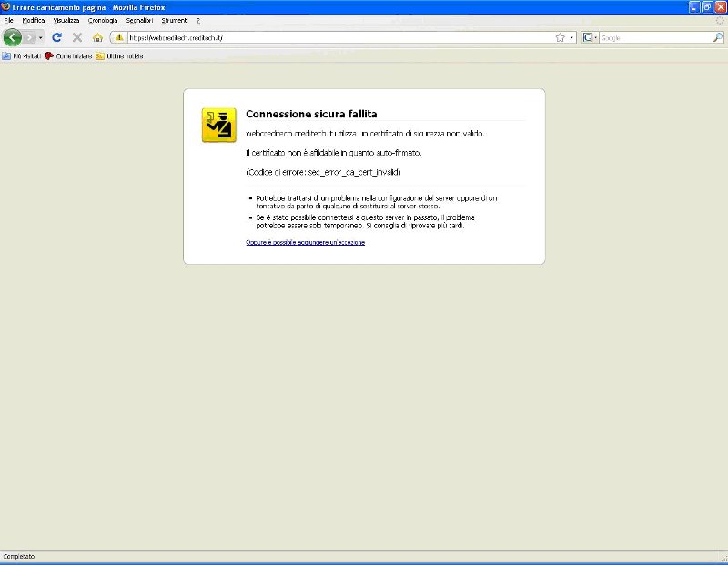Open the recent history dropdown beside Forward
The image size is (728, 565).
coord(42,37)
